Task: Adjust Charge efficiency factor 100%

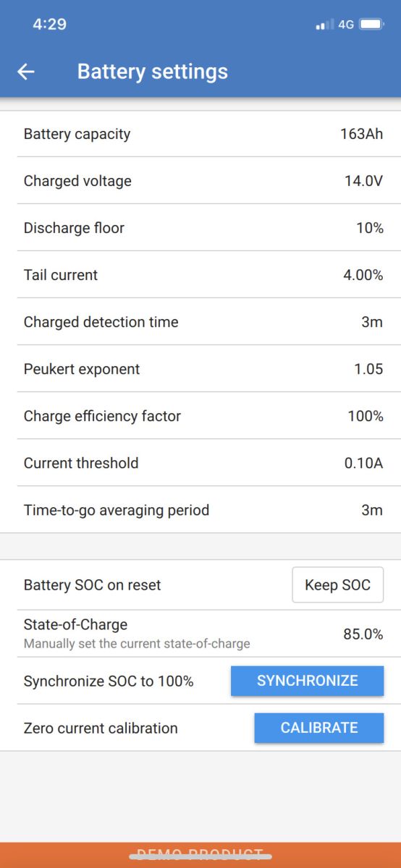Action: click(366, 416)
